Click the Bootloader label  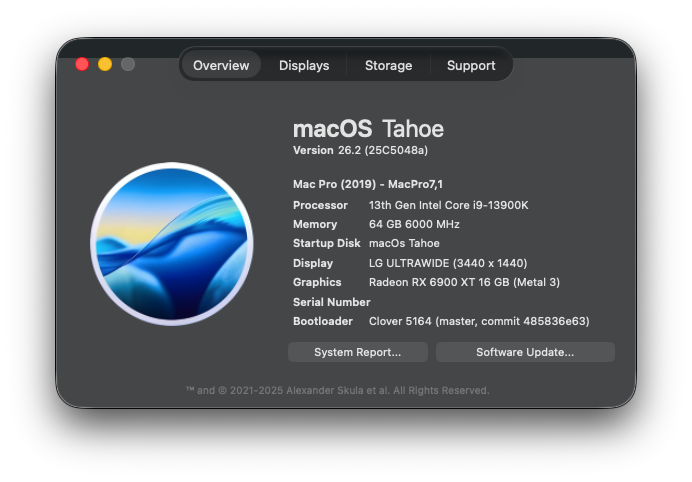click(323, 321)
